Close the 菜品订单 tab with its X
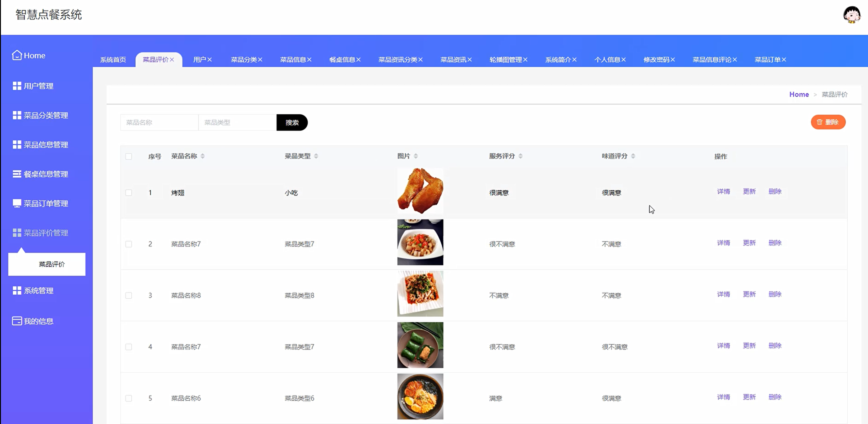The height and width of the screenshot is (424, 868). click(784, 60)
